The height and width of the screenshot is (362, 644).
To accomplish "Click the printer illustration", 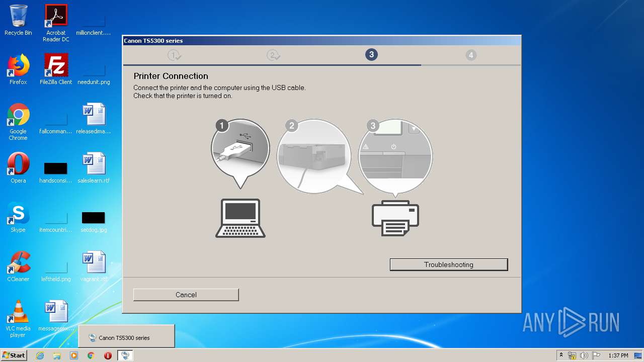I will (x=395, y=218).
